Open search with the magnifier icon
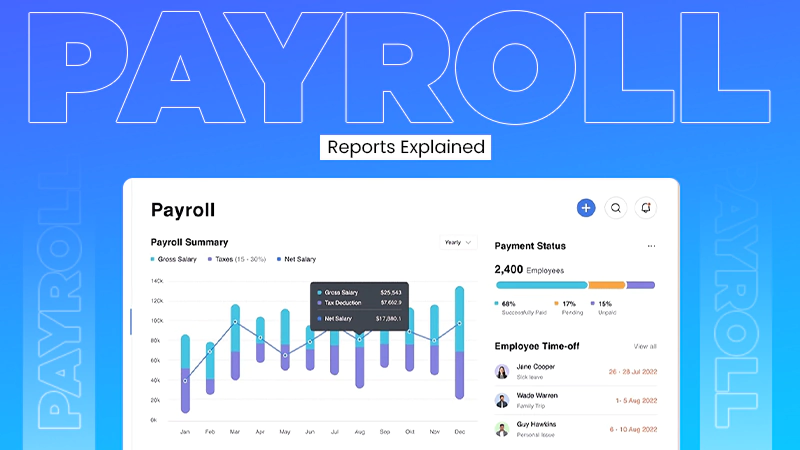Screen dimensions: 800x450 [x=616, y=208]
